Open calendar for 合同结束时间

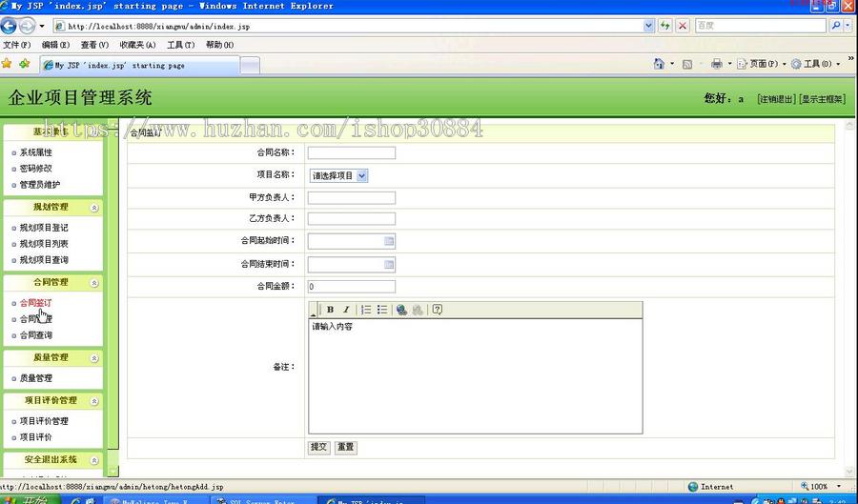pos(389,265)
